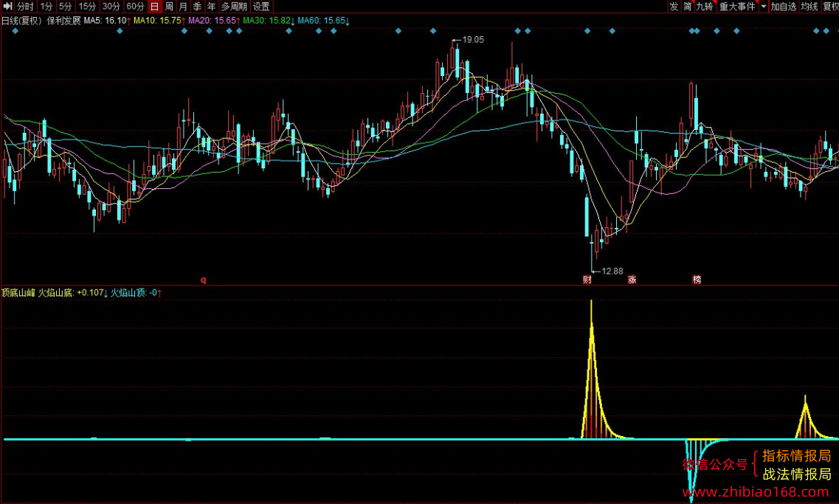Click the 19.05 high price label
The height and width of the screenshot is (504, 839).
click(473, 40)
